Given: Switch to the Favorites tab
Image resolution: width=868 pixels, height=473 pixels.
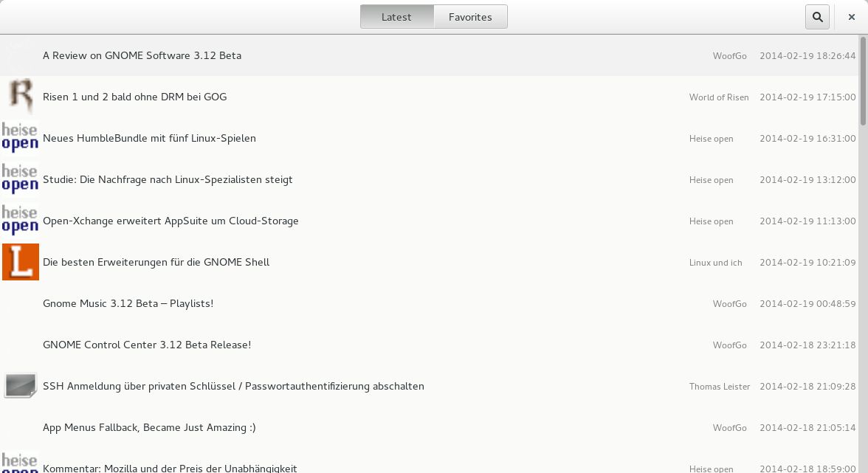Looking at the screenshot, I should (x=470, y=16).
